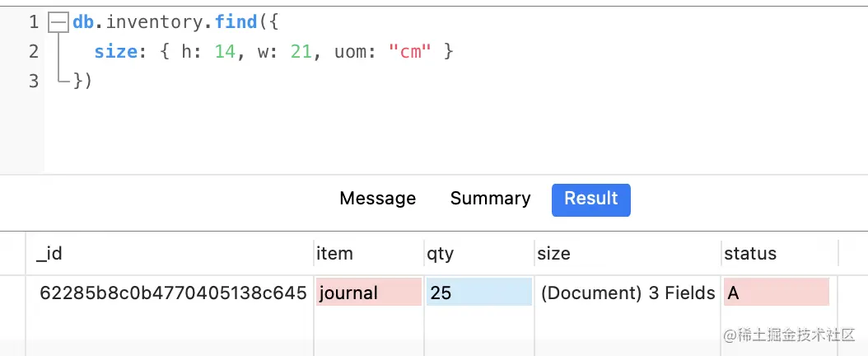
Task: Click the _id column header
Action: coord(49,254)
